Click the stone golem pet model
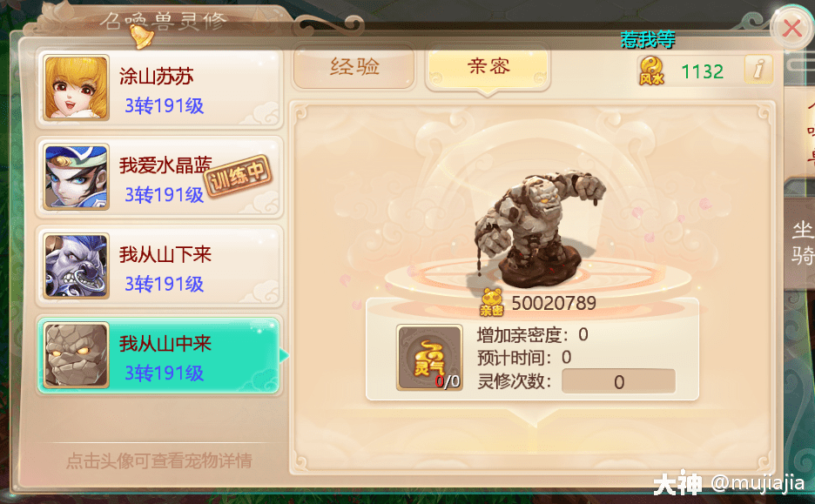Screen dimensions: 815x504 click(535, 229)
